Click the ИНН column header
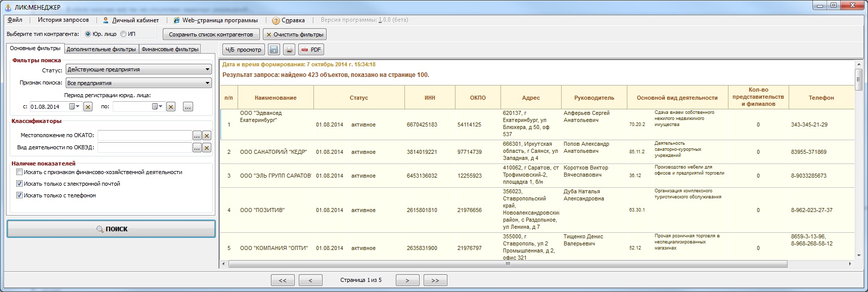This screenshot has height=292, width=868. [430, 98]
